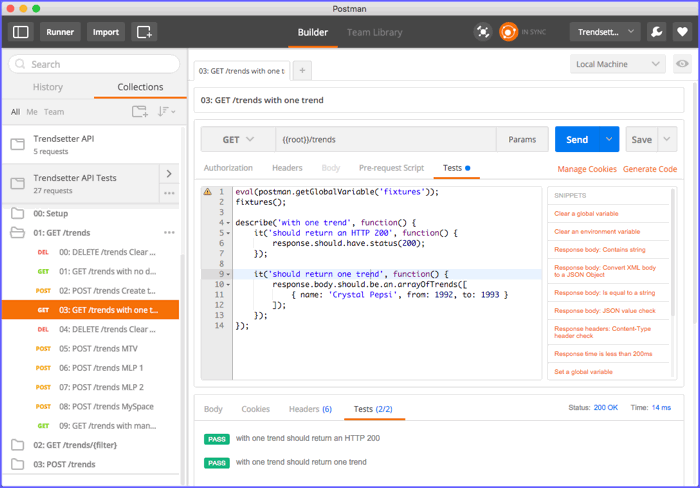
Task: Select the request Tests tab
Action: (456, 168)
